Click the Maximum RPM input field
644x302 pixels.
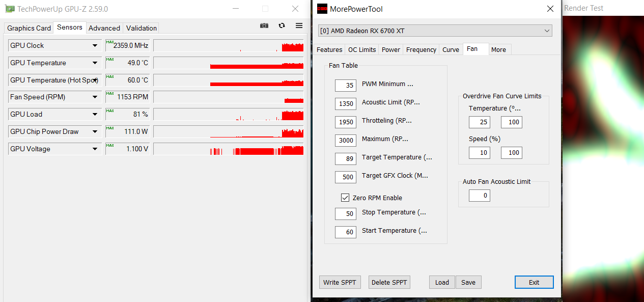pos(346,140)
